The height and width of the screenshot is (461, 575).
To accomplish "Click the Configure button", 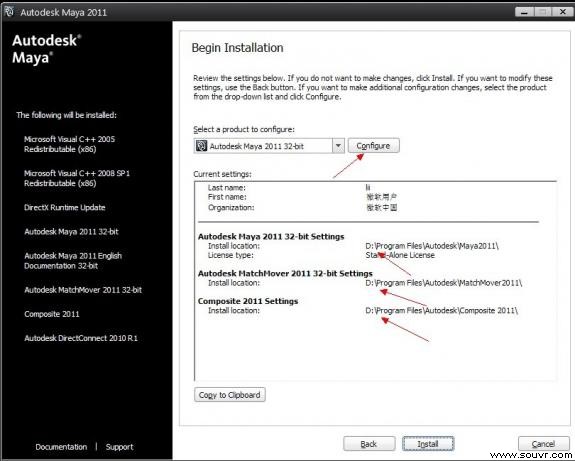I will [373, 146].
